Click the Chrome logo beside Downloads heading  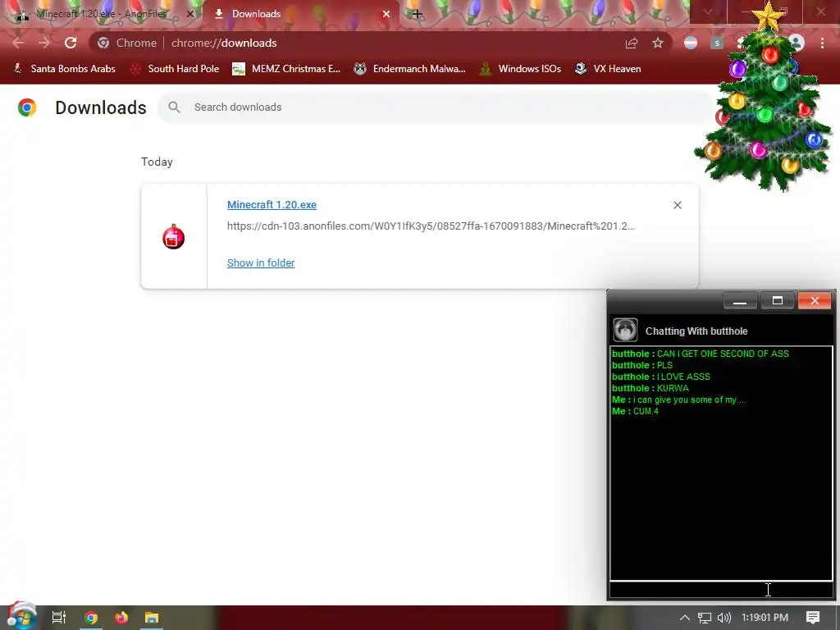27,107
